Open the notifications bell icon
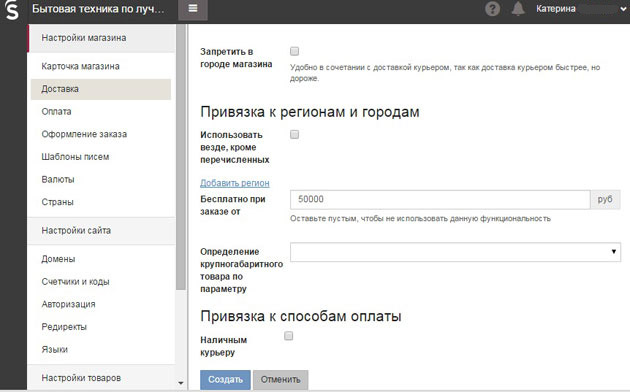630x392 pixels. [518, 8]
